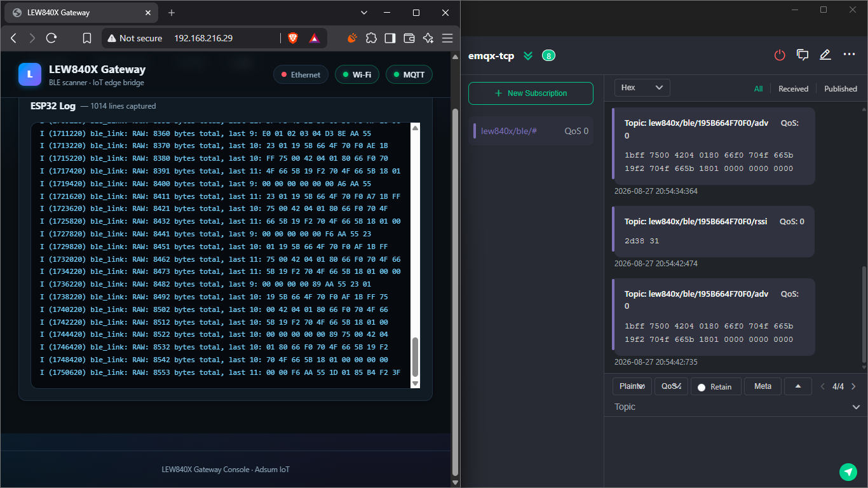The height and width of the screenshot is (488, 868).
Task: Collapse the emqx-tcp connection info chevrons
Action: (527, 56)
